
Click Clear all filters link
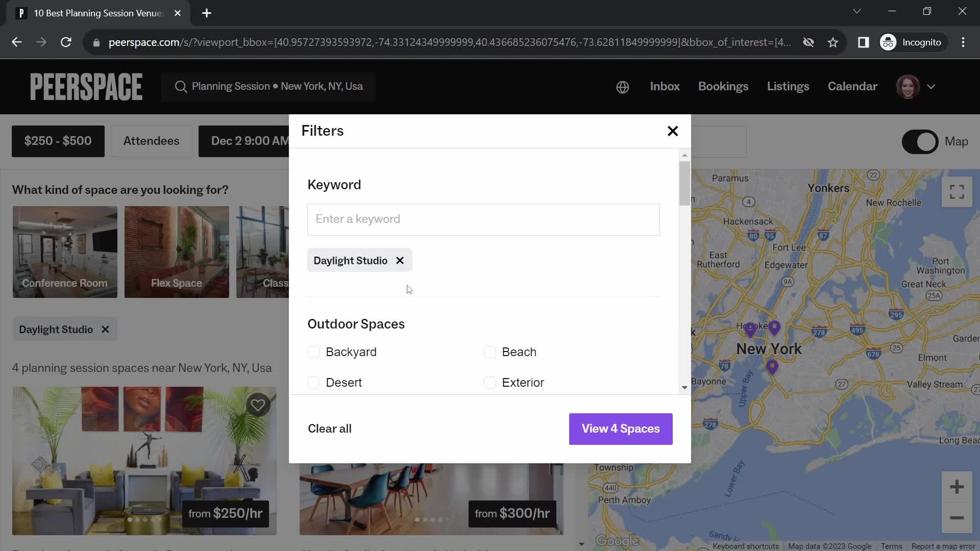click(329, 429)
